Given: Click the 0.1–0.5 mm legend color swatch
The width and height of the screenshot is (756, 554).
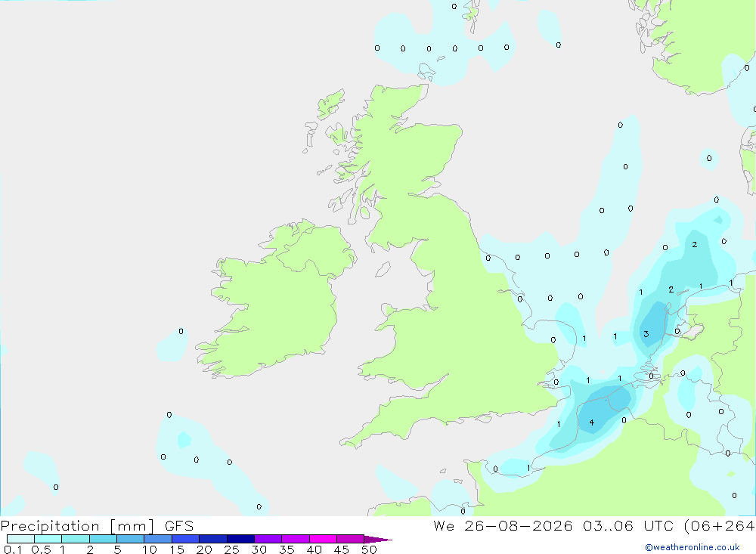Looking at the screenshot, I should 20,539.
